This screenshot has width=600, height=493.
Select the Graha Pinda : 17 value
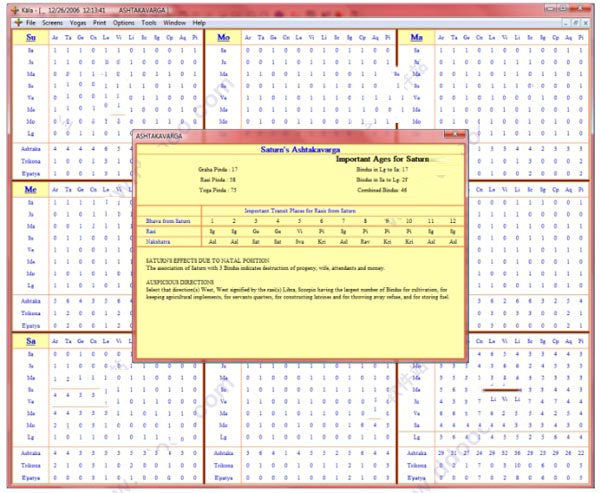click(218, 169)
